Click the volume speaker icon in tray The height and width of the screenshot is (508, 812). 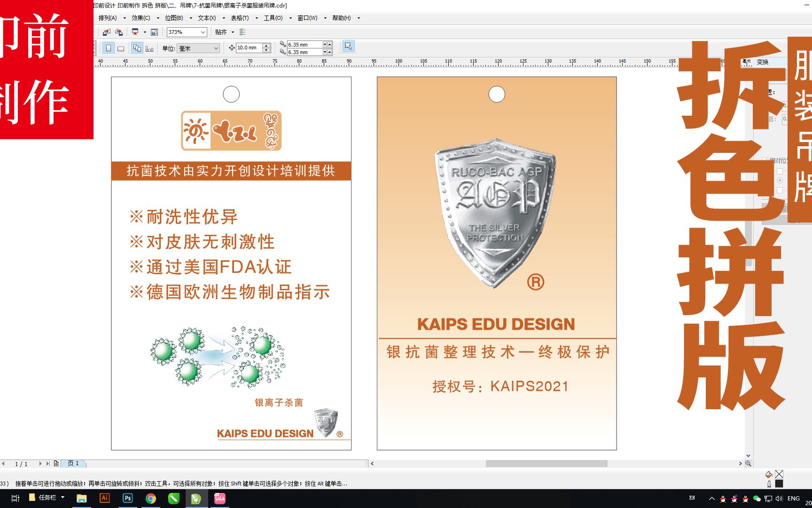(779, 498)
